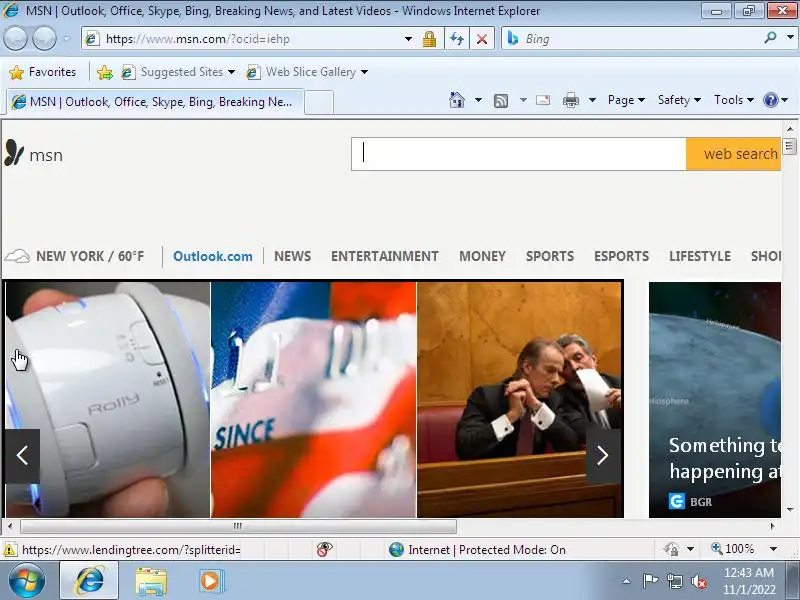This screenshot has width=800, height=600.
Task: Click the search magnifier icon
Action: coord(770,38)
